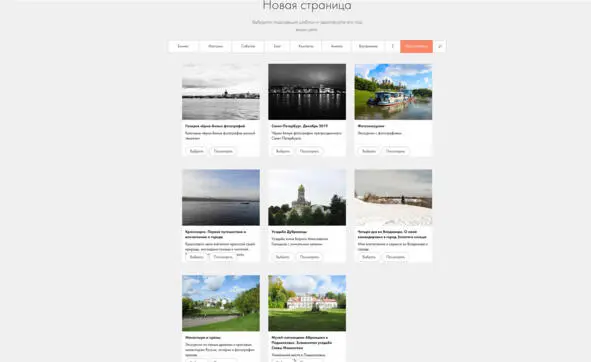591x362 pixels.
Task: Click Выбрать under Санкт-Петербург Декабрь 2019 template
Action: pos(283,151)
